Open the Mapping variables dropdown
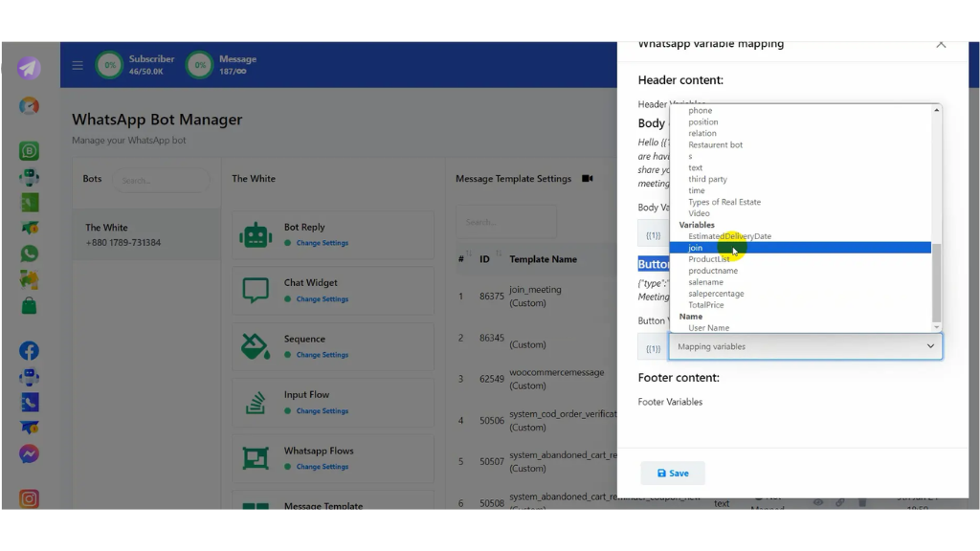This screenshot has width=980, height=551. pyautogui.click(x=806, y=346)
